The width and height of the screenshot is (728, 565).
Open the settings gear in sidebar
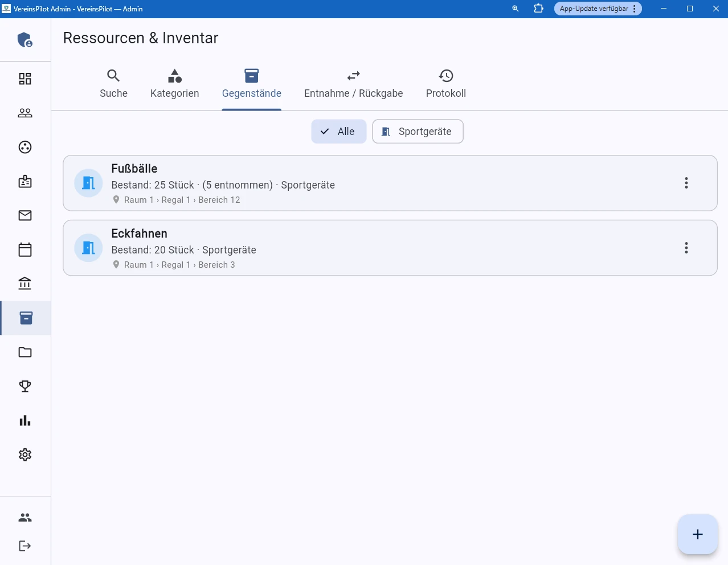click(x=25, y=455)
